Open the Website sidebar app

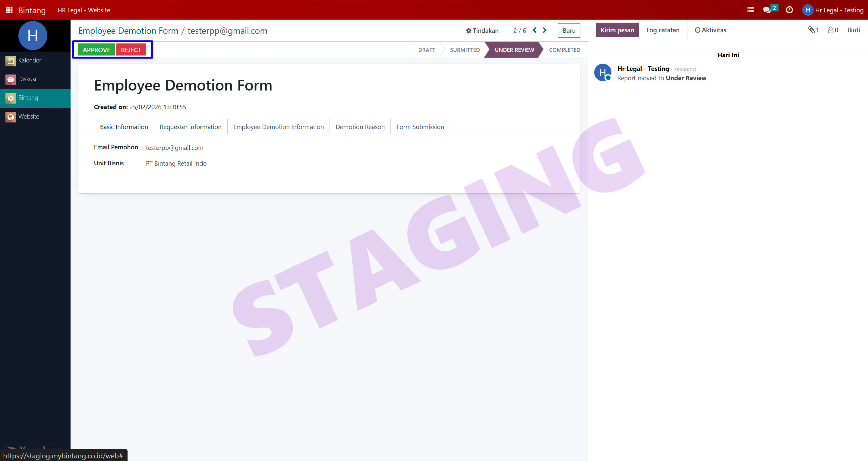[x=29, y=116]
